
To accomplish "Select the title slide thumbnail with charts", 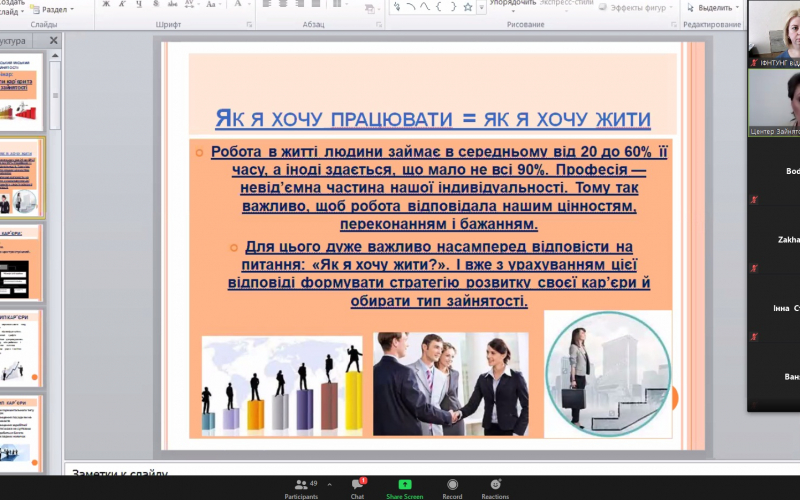I will coord(21,92).
